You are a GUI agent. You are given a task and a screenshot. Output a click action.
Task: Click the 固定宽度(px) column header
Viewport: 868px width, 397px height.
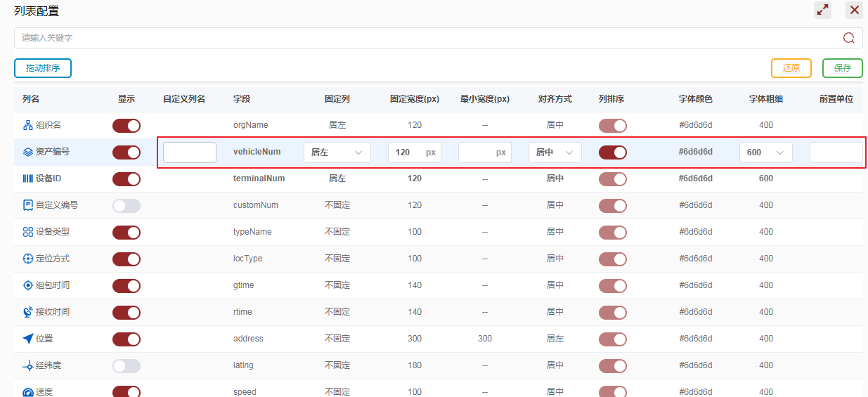415,99
